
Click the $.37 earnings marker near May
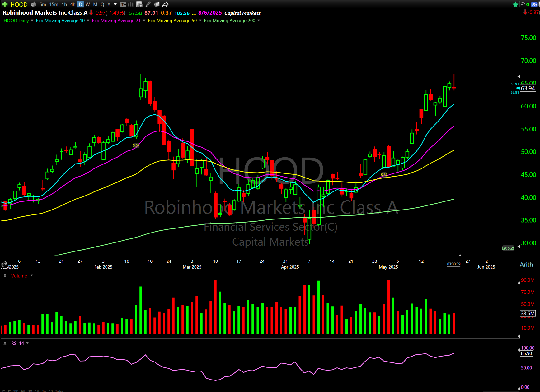click(x=384, y=175)
